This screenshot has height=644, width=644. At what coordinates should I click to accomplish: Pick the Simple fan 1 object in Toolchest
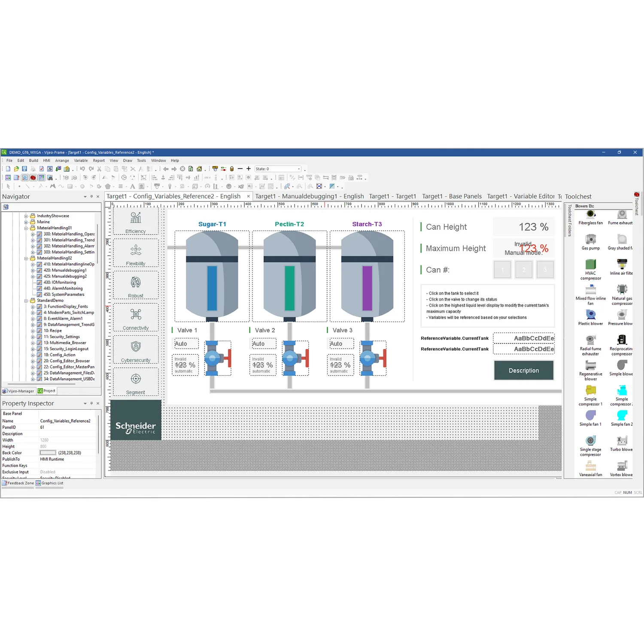(x=591, y=418)
